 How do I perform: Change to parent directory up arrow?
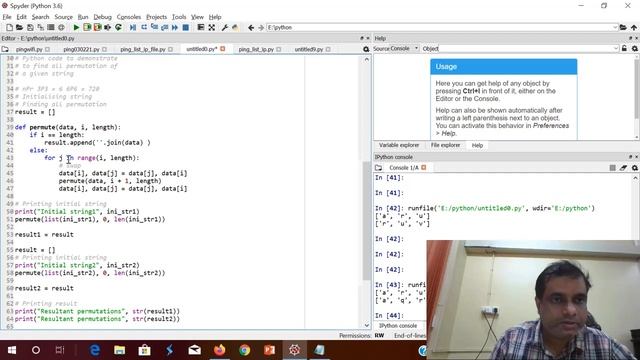pos(634,27)
